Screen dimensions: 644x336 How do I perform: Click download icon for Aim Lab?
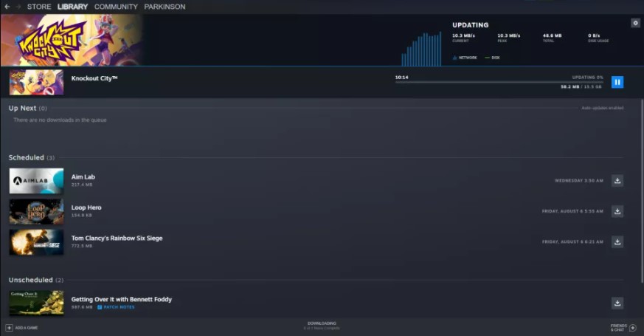coord(617,181)
